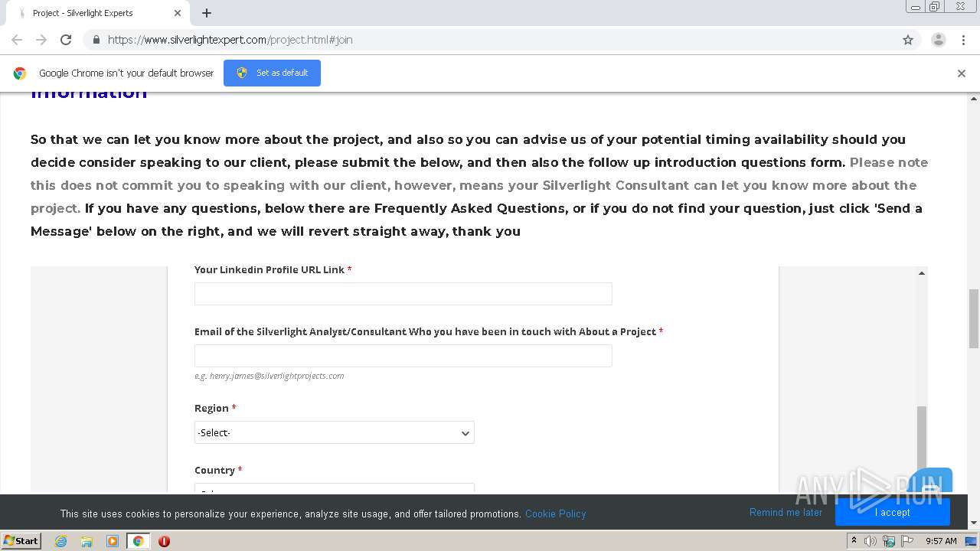The width and height of the screenshot is (980, 551).
Task: Click the Action Center flag tray icon
Action: (907, 541)
